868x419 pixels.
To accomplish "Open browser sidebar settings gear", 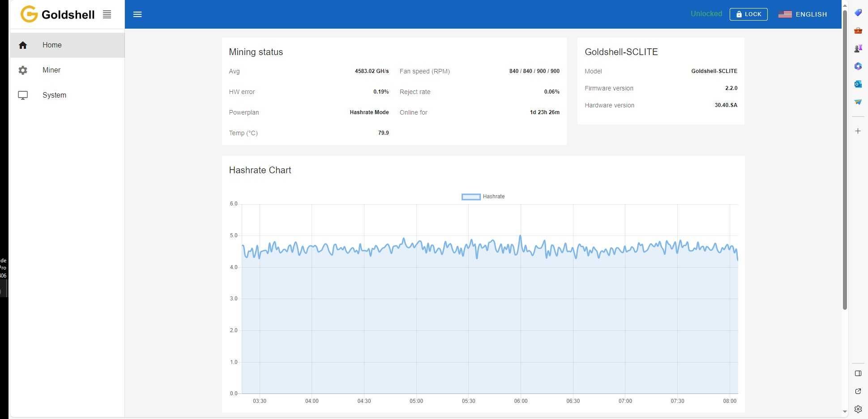I will [858, 409].
